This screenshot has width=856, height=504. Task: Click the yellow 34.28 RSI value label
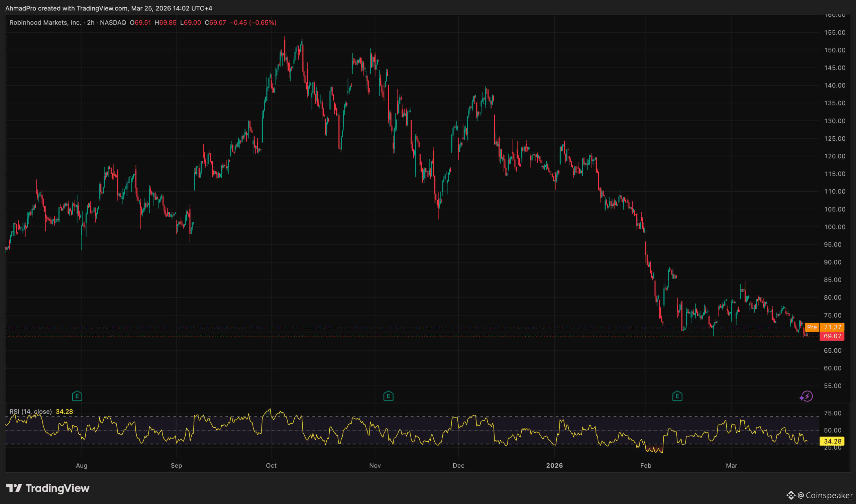point(832,441)
